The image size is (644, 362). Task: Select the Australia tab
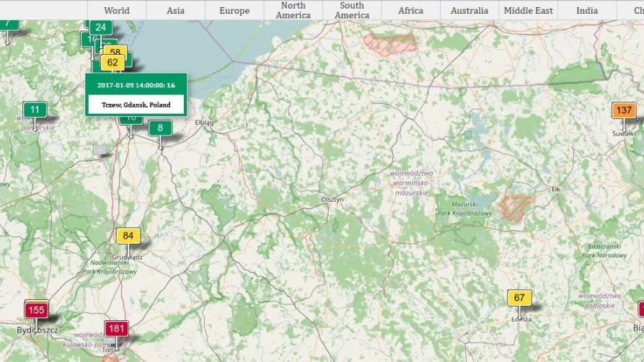[x=469, y=10]
